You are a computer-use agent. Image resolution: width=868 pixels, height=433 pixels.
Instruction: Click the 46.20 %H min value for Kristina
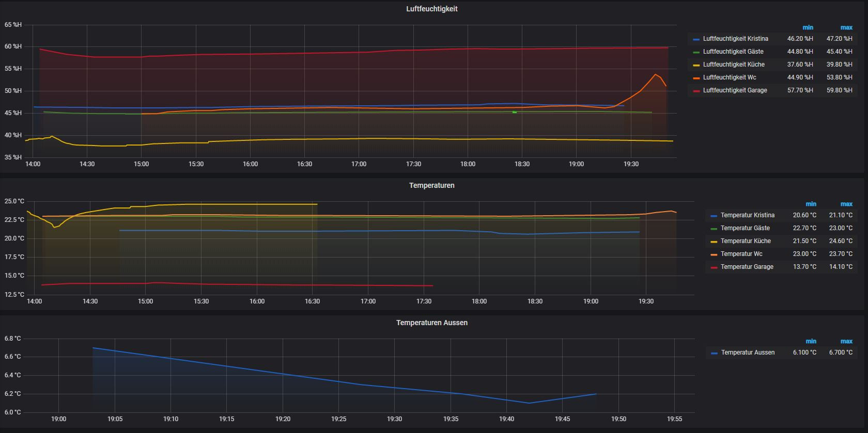[800, 39]
